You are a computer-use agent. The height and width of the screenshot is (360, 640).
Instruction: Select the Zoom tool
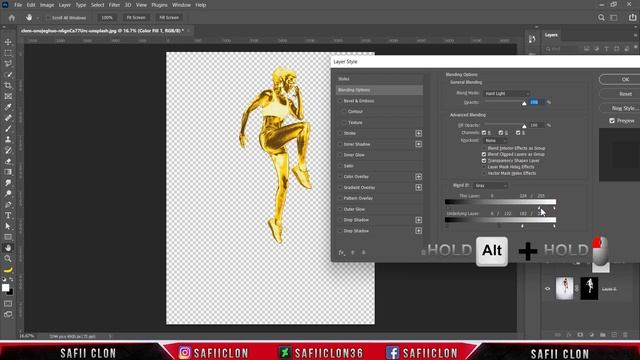pyautogui.click(x=8, y=258)
